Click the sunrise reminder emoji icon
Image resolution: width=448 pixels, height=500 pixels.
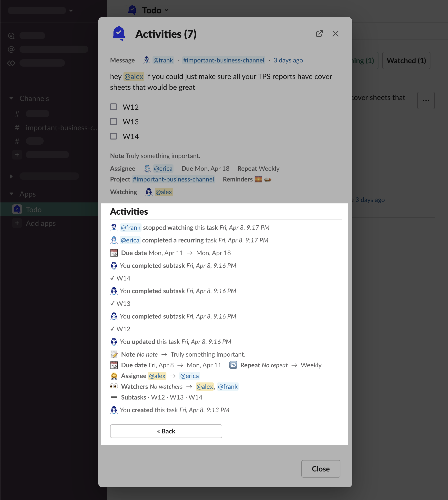258,179
